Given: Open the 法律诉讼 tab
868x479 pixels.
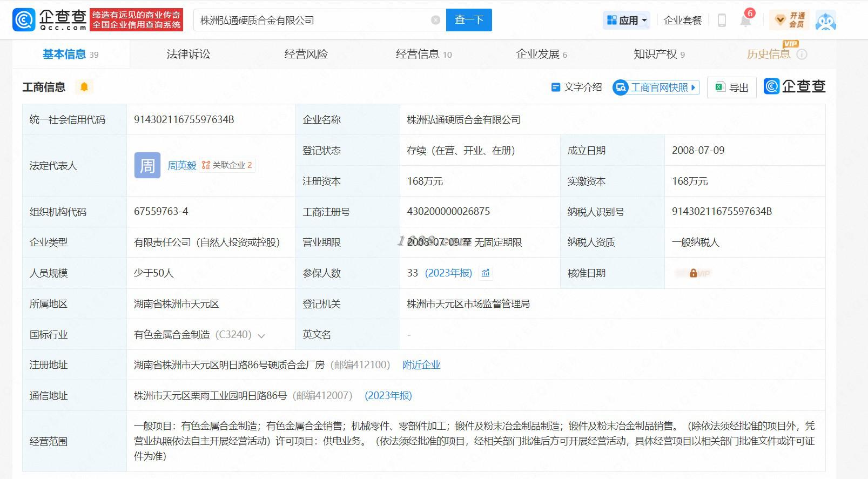Looking at the screenshot, I should point(189,54).
